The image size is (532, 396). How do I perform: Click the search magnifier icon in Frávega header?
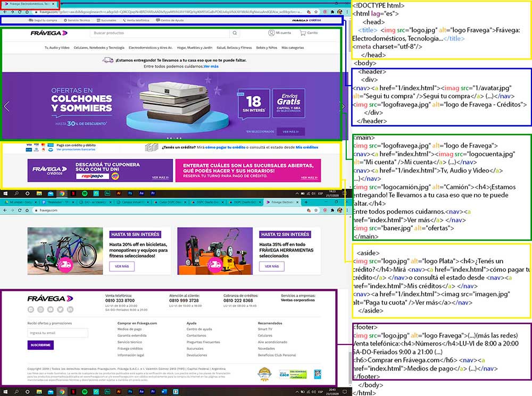click(235, 33)
